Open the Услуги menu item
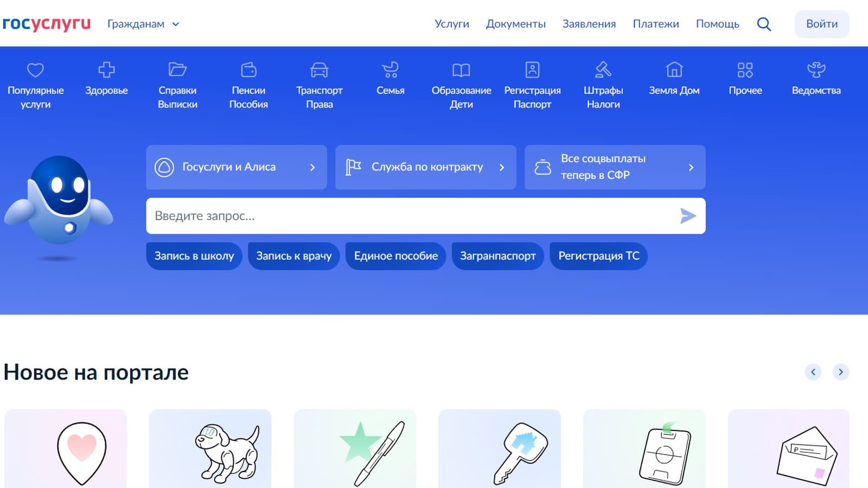The width and height of the screenshot is (868, 488). tap(452, 24)
